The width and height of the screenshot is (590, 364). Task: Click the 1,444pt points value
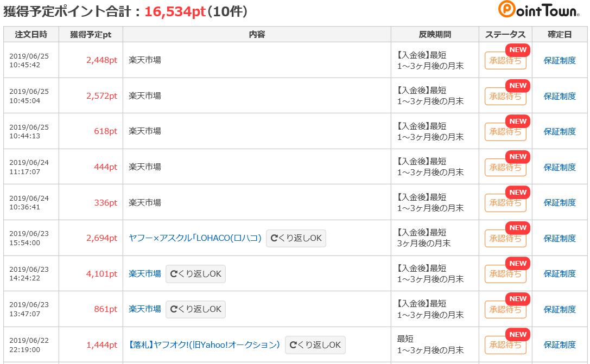[101, 345]
